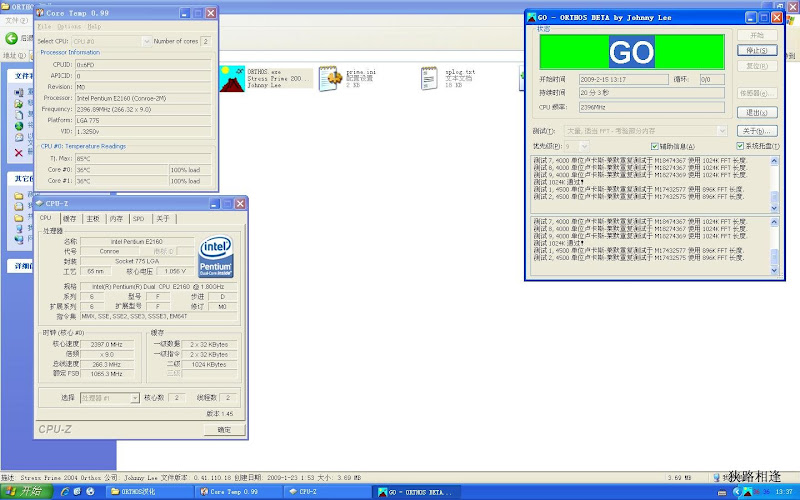The image size is (800, 500).
Task: Open the Windows 开始 Start menu
Action: click(x=26, y=492)
